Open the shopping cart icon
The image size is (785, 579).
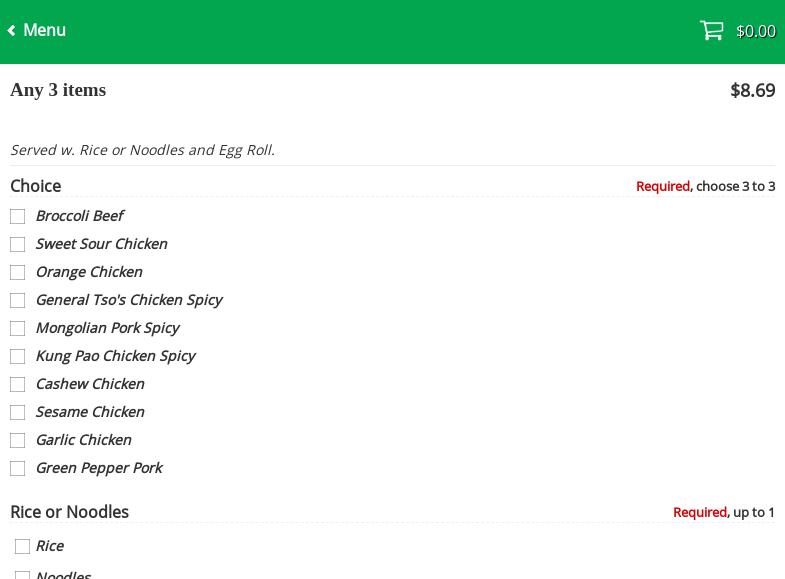click(x=711, y=31)
